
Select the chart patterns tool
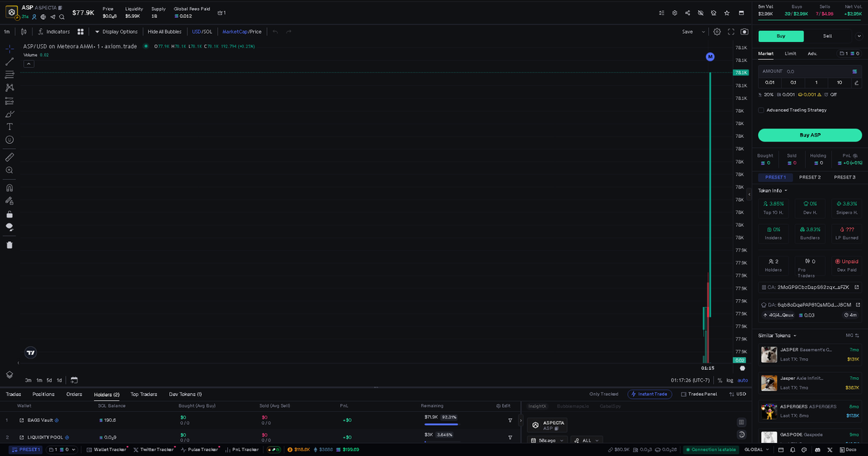[9, 87]
